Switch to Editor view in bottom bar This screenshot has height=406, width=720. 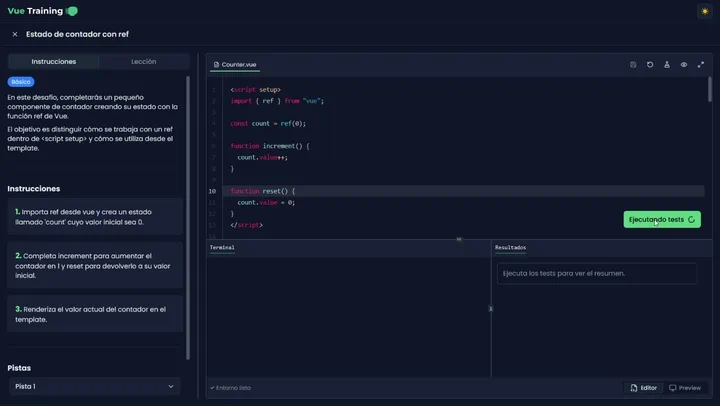[643, 388]
